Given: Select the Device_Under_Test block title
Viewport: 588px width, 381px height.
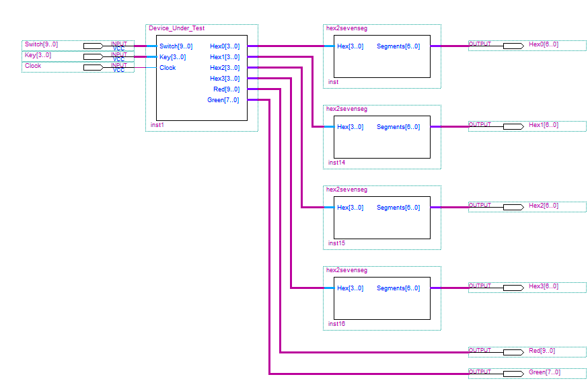Looking at the screenshot, I should [x=176, y=28].
